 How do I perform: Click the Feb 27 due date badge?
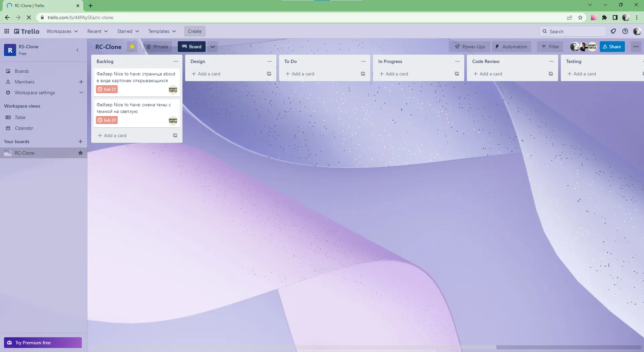[x=107, y=89]
